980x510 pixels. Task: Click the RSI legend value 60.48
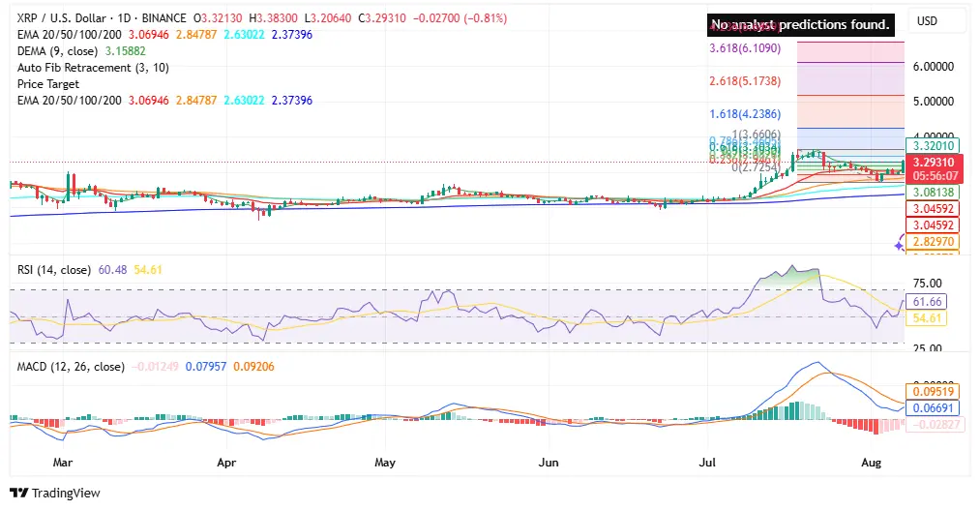tap(112, 270)
